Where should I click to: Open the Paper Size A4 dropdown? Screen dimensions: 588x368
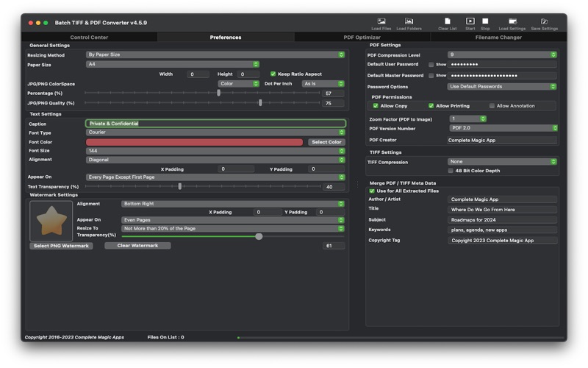click(x=173, y=64)
